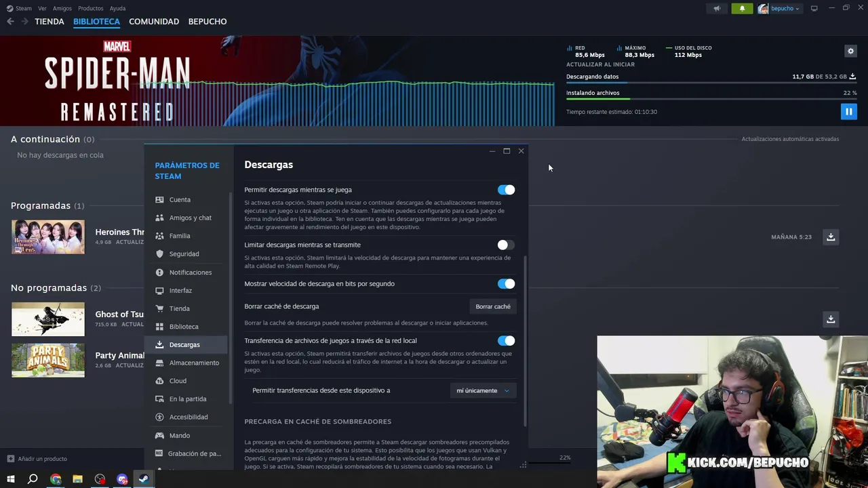Open Accesibilidad settings
The width and height of the screenshot is (868, 488).
coord(189,417)
